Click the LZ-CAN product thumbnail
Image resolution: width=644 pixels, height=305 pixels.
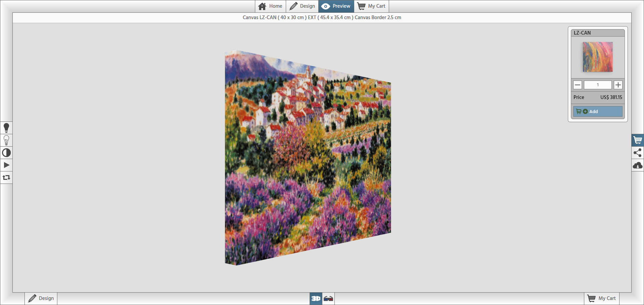(598, 57)
